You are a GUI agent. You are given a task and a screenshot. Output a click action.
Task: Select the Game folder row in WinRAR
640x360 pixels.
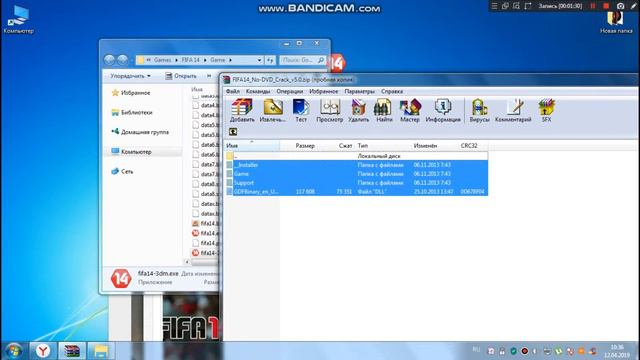356,174
